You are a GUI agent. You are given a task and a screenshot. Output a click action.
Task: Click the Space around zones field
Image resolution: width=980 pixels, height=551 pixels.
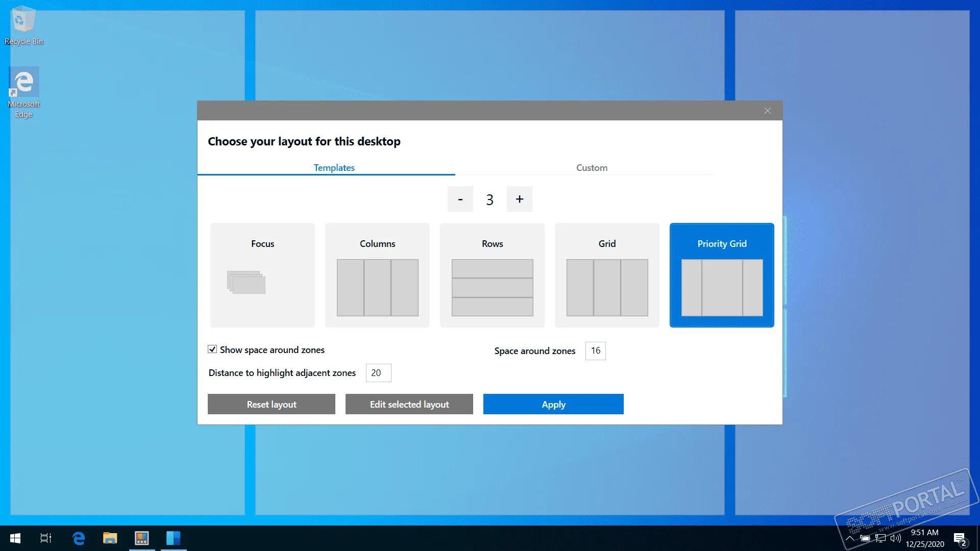coord(595,350)
